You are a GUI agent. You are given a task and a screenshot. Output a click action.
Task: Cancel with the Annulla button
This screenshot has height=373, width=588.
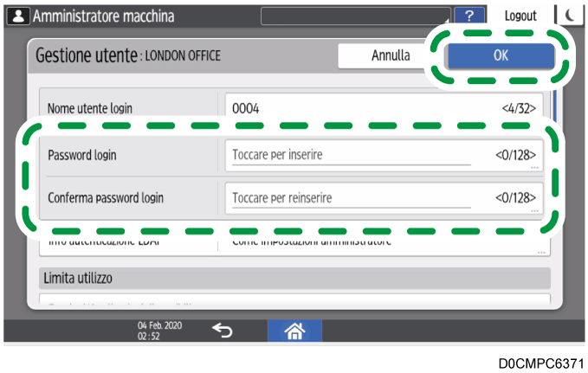click(391, 55)
